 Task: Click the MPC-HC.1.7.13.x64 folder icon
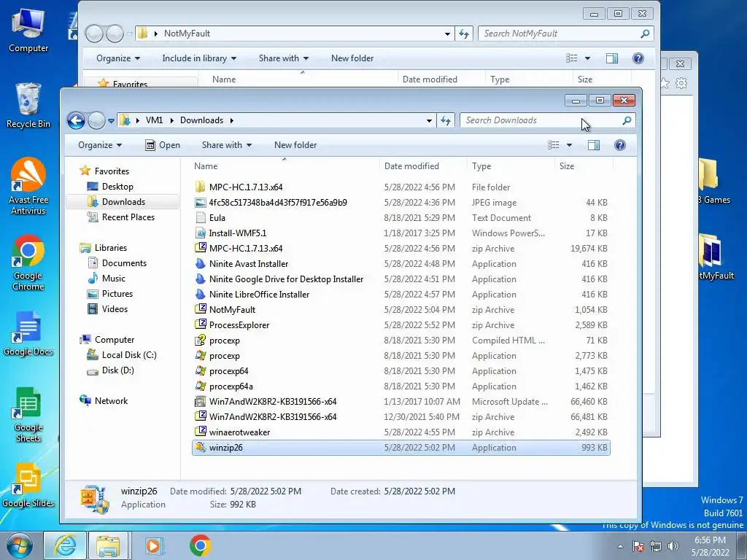click(x=200, y=187)
